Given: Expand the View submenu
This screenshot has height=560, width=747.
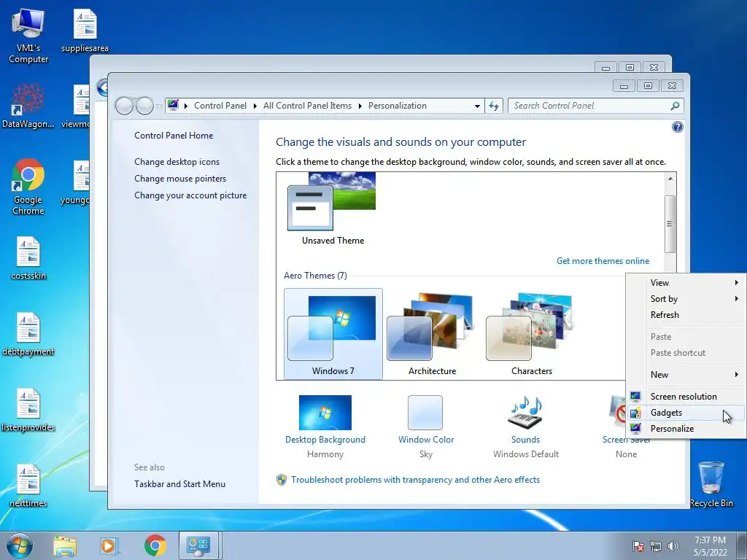Looking at the screenshot, I should click(x=686, y=282).
